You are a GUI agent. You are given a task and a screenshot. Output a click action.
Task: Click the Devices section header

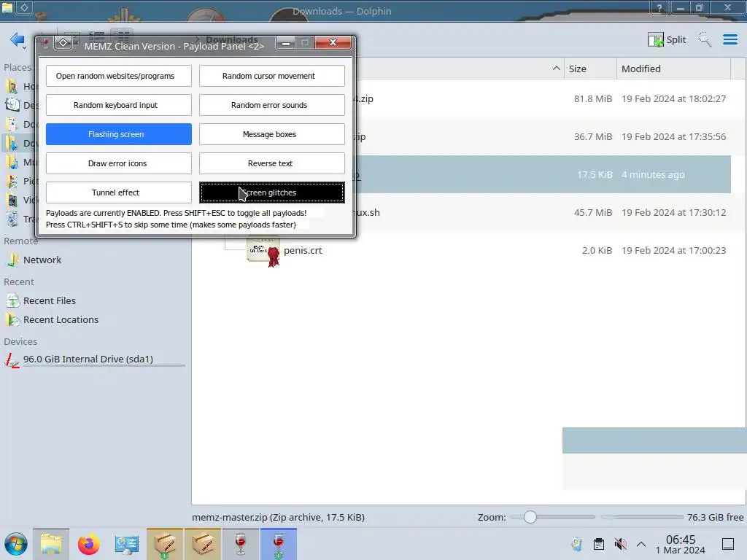click(20, 342)
